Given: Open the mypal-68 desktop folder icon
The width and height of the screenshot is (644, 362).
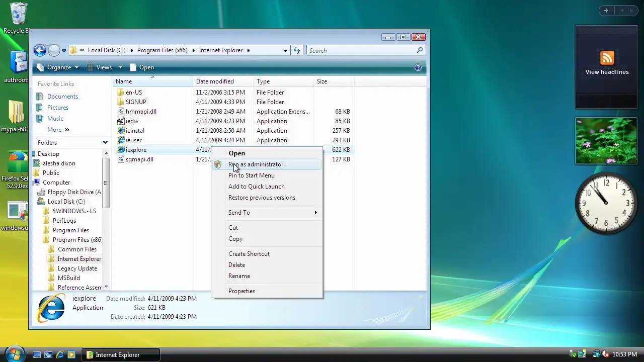Looking at the screenshot, I should (x=16, y=112).
